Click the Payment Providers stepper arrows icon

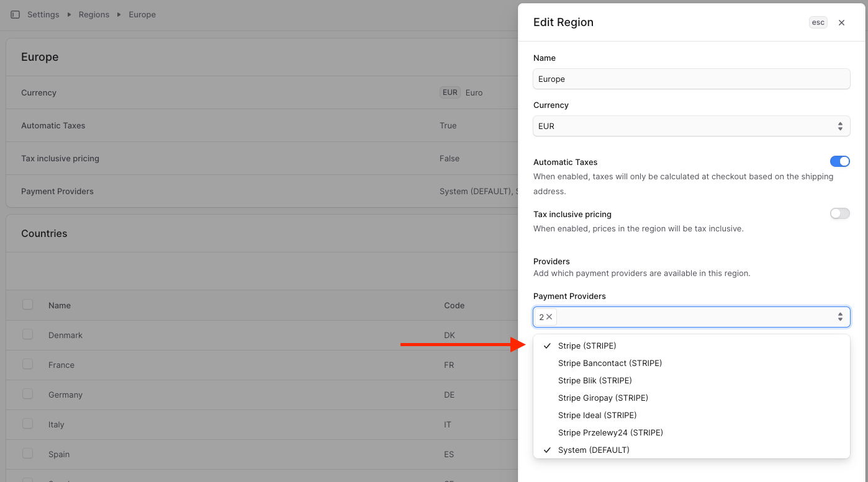pos(841,317)
